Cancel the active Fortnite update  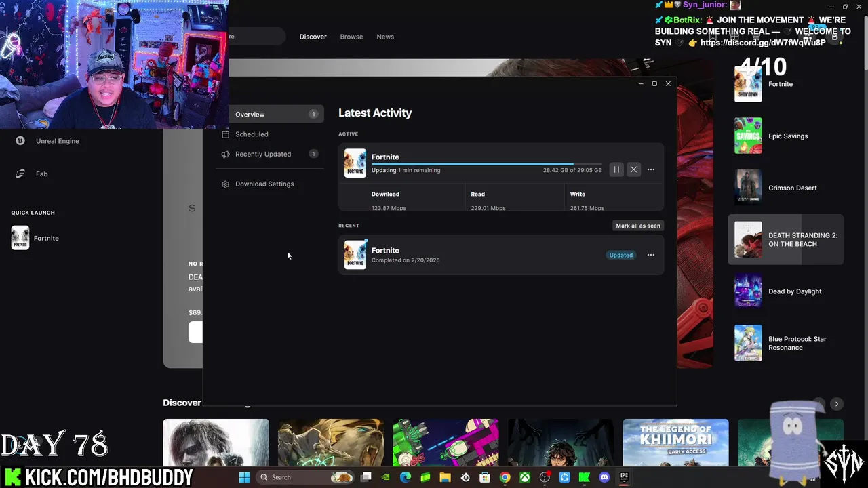633,169
